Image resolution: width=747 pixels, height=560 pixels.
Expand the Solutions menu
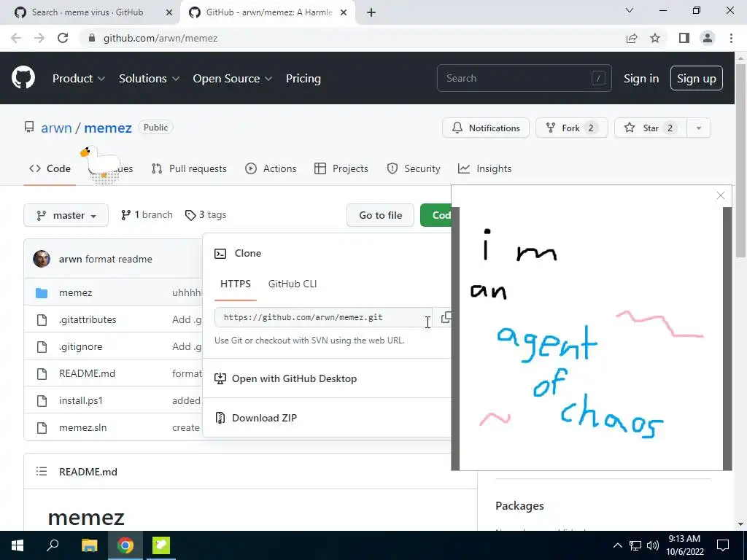coord(149,79)
